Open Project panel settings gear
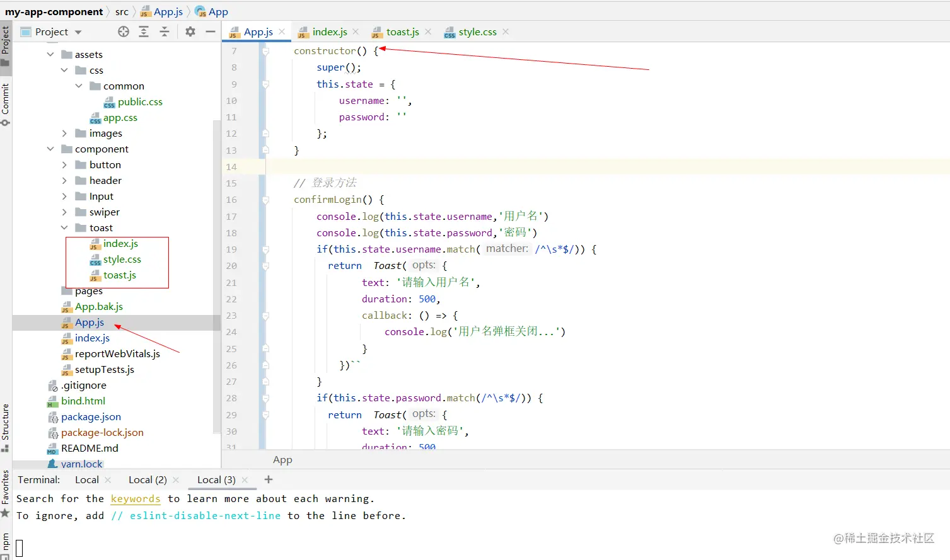The image size is (950, 560). [x=190, y=31]
